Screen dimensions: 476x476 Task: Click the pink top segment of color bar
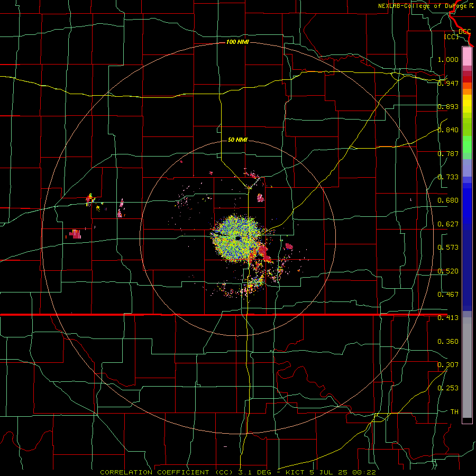click(467, 56)
